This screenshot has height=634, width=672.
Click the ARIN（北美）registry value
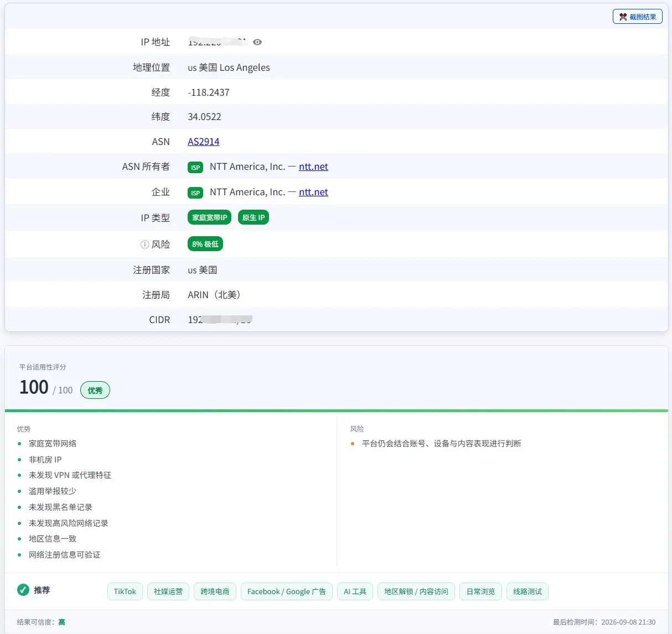coord(216,295)
